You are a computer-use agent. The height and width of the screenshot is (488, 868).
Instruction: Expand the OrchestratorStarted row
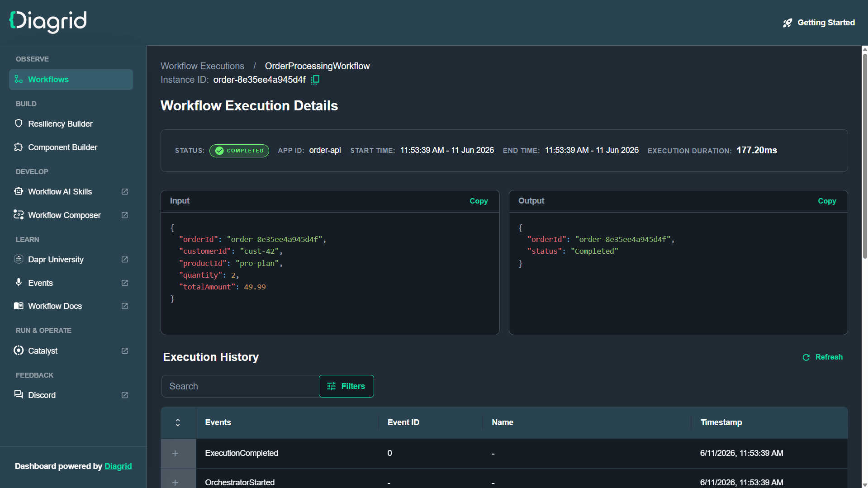pyautogui.click(x=175, y=483)
